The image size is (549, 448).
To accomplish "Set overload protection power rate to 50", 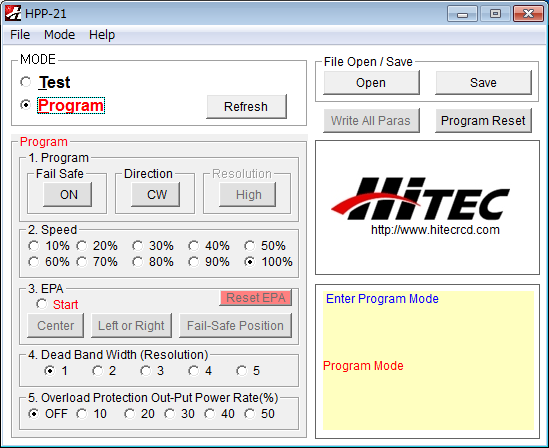I will [250, 414].
